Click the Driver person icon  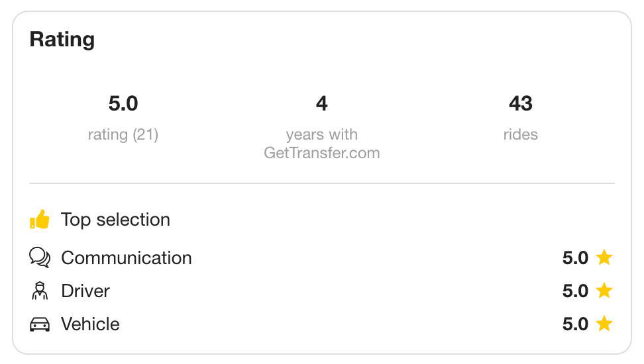tap(40, 291)
